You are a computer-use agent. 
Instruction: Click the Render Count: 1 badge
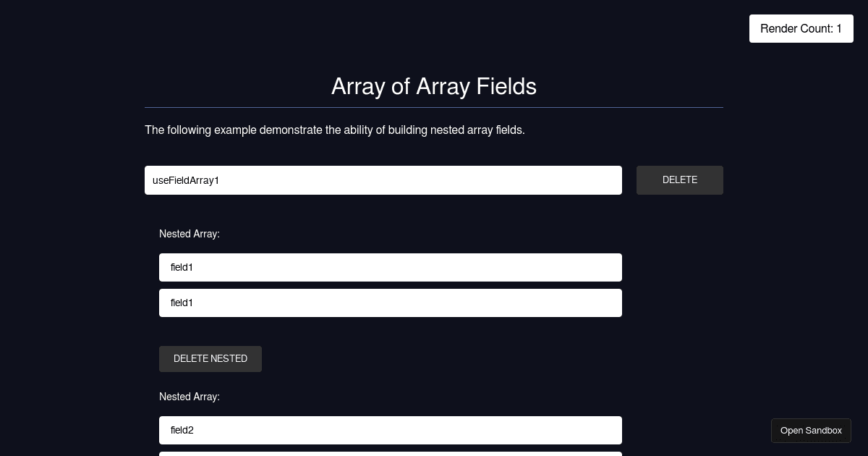point(801,29)
